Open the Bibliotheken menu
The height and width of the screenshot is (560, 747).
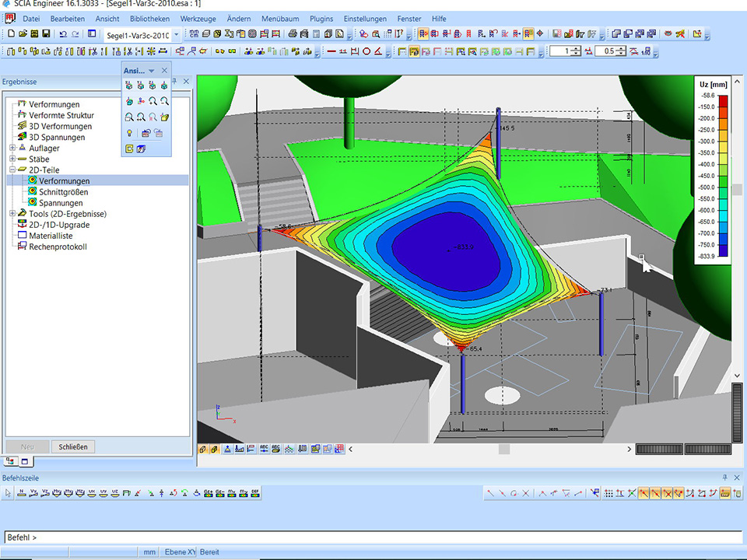[x=149, y=18]
